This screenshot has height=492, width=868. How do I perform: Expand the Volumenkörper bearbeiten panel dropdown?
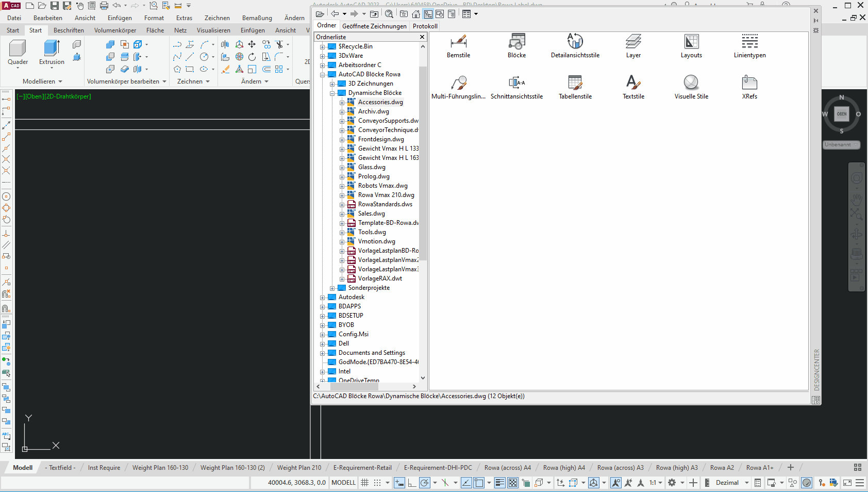pyautogui.click(x=164, y=81)
